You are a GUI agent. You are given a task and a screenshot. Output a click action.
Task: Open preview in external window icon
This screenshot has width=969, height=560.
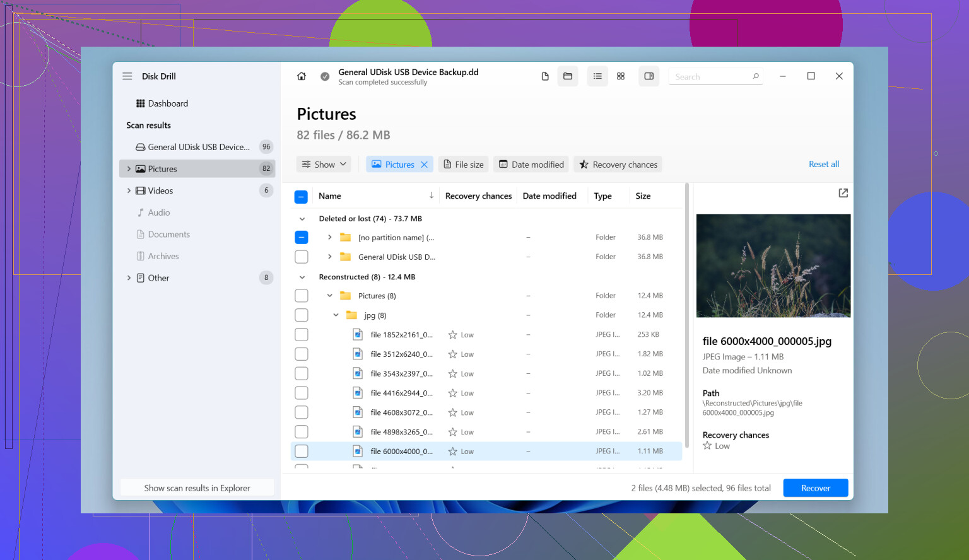tap(843, 193)
